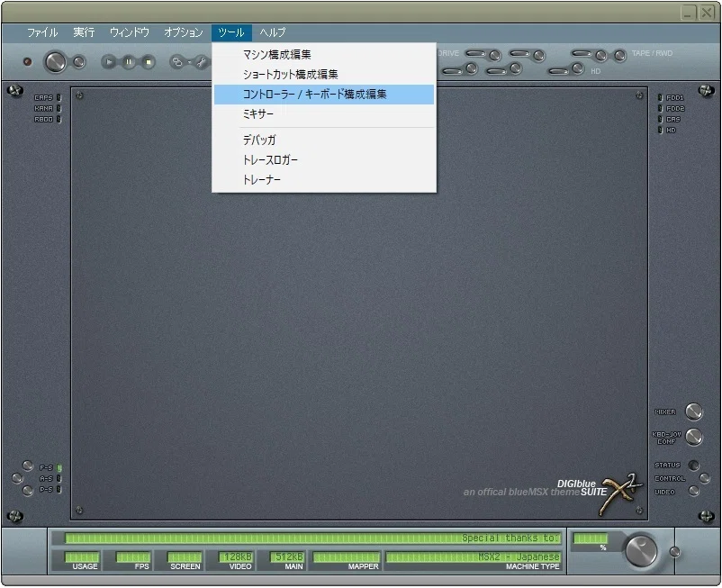722x588 pixels.
Task: Click the KBD-JOY CONF knob
Action: (694, 437)
